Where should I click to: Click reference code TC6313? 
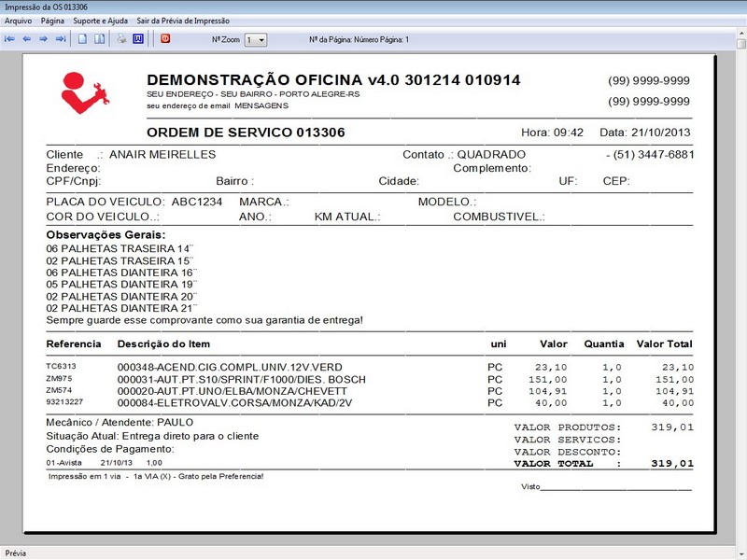[61, 366]
